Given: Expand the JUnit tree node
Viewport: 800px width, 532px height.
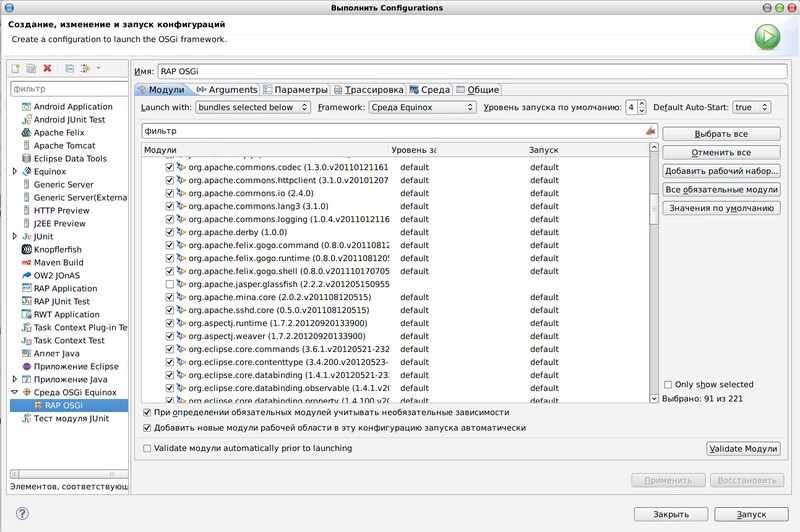Looking at the screenshot, I should click(15, 236).
